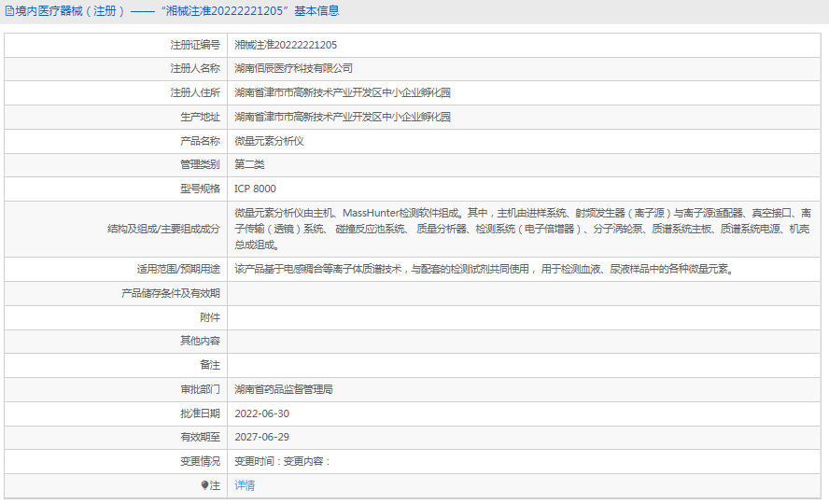The width and height of the screenshot is (829, 504).
Task: Click the 变更情况 label
Action: tap(200, 461)
